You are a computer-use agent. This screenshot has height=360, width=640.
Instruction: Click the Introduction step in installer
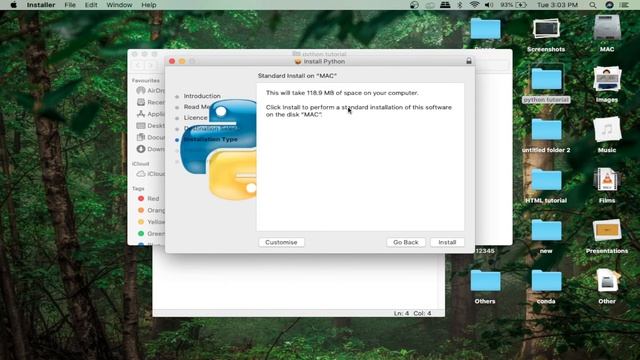(x=202, y=96)
